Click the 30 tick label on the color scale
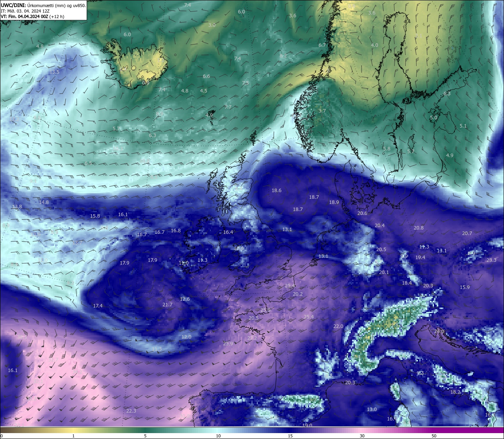This screenshot has height=439, width=504. click(x=362, y=436)
